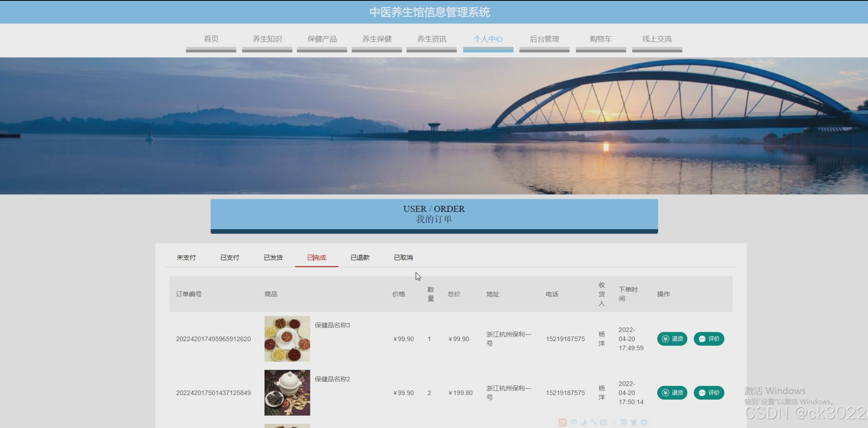The width and height of the screenshot is (868, 428).
Task: Switch to the 已退款 orders tab
Action: (x=360, y=258)
